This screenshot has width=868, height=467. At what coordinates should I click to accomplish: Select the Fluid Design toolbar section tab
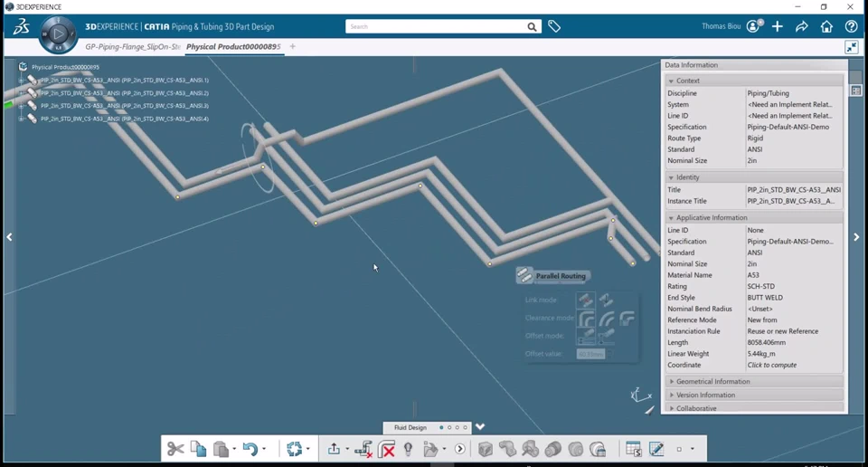coord(410,427)
